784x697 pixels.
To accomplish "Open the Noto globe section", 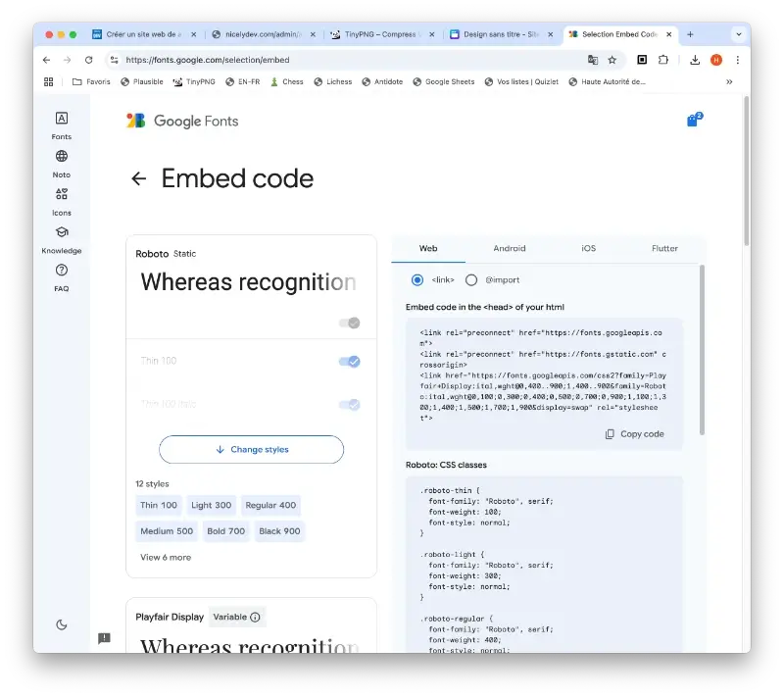I will click(x=62, y=164).
